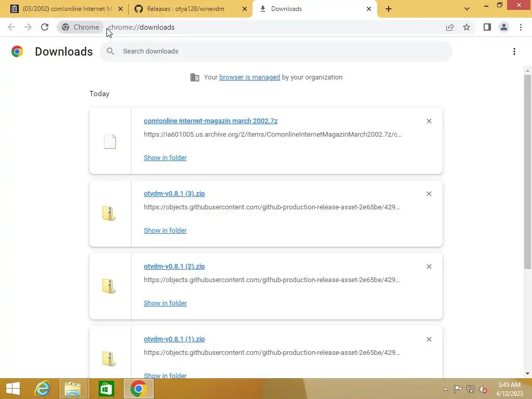Click the search magnifier icon
Image resolution: width=532 pixels, height=399 pixels.
[x=110, y=51]
